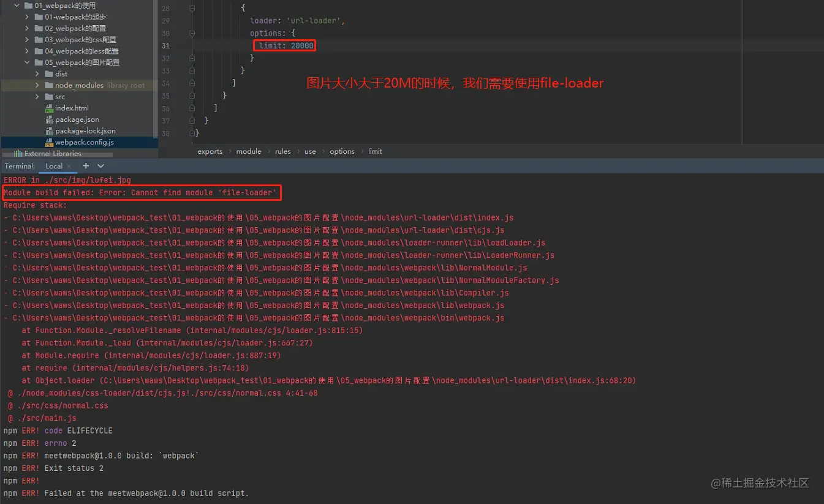Switch to the Local terminal tab
Image resolution: width=824 pixels, height=504 pixels.
(x=54, y=166)
